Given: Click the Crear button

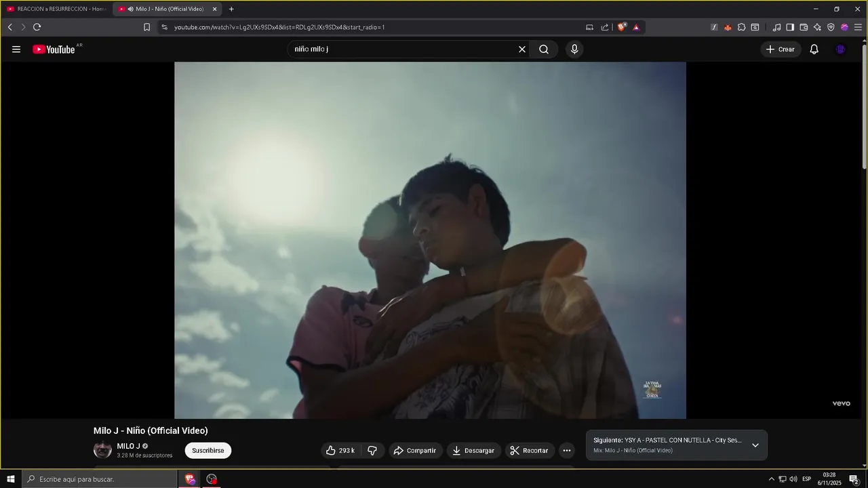Looking at the screenshot, I should (781, 49).
